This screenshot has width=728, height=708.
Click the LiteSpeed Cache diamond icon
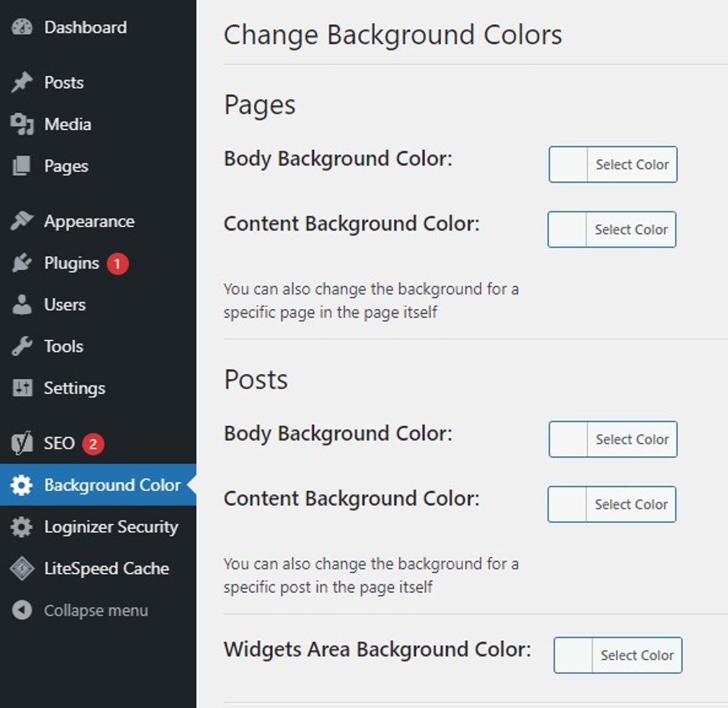22,569
